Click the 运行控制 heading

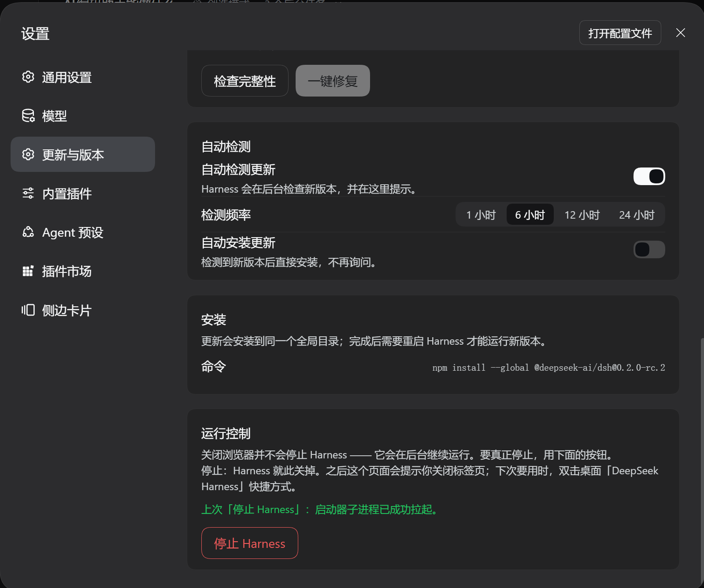[226, 433]
